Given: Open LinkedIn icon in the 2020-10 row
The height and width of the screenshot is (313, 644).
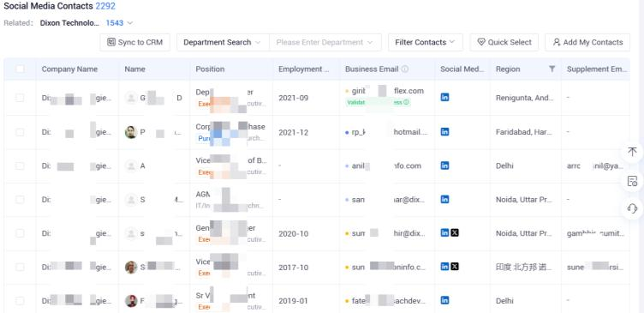Looking at the screenshot, I should click(444, 232).
